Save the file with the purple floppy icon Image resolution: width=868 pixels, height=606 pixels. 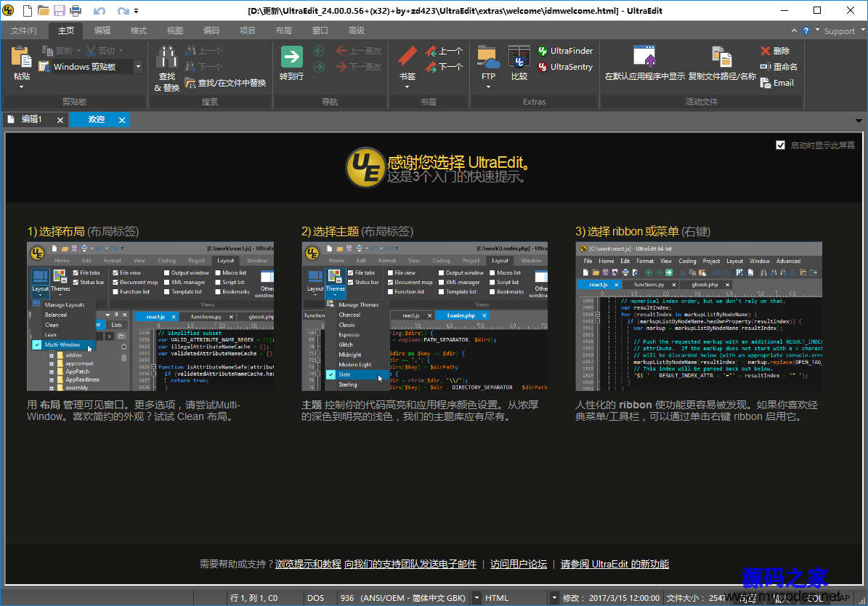tap(60, 10)
